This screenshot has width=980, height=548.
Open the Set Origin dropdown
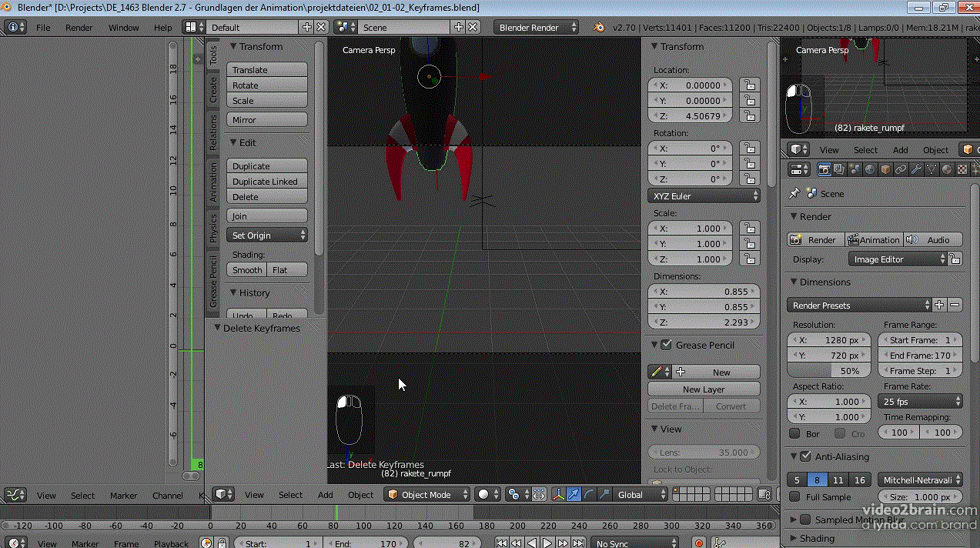267,235
